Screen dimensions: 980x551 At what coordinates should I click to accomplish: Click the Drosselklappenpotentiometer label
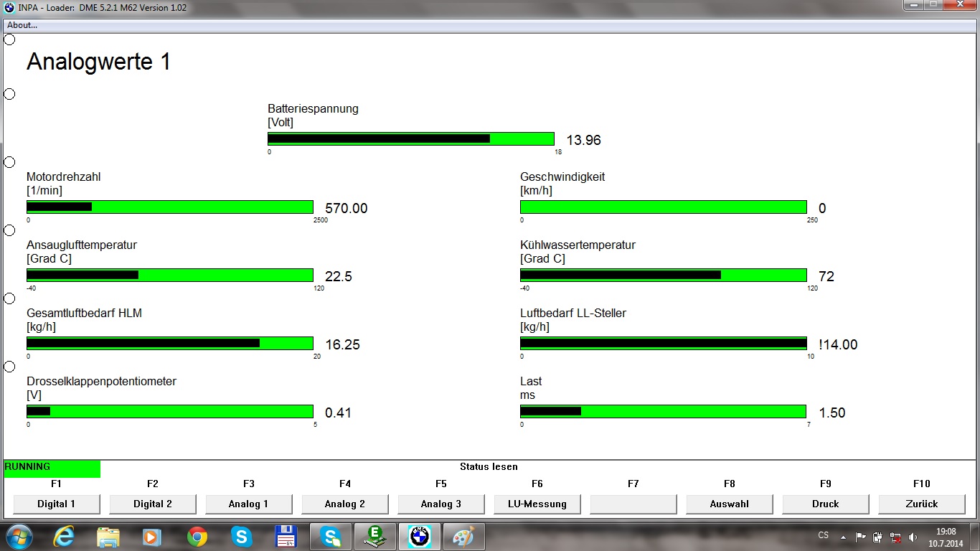[x=101, y=382]
